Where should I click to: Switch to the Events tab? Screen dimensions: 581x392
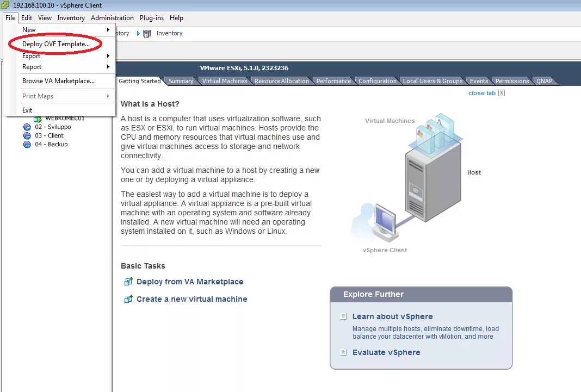pyautogui.click(x=479, y=81)
